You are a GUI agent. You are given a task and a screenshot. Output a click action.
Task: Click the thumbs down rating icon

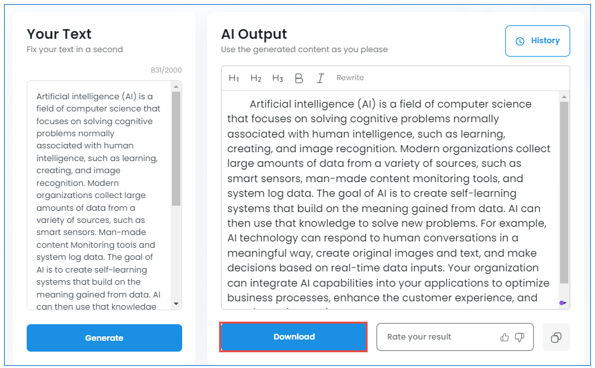pos(519,337)
